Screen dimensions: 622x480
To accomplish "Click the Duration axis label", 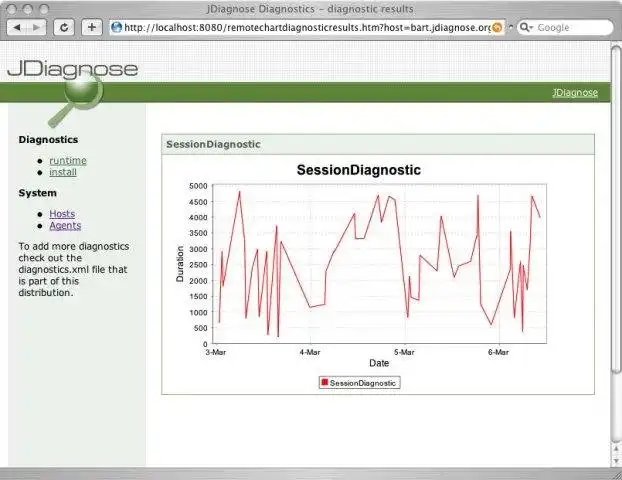I will [x=180, y=264].
